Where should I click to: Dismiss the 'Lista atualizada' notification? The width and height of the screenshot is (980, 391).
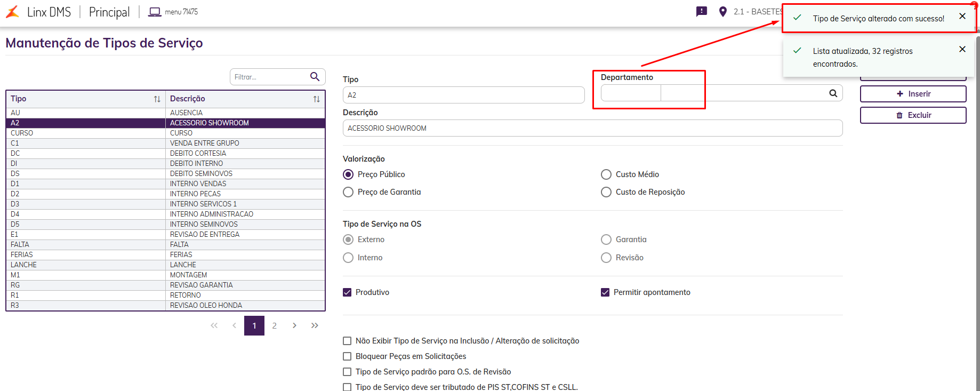click(962, 50)
